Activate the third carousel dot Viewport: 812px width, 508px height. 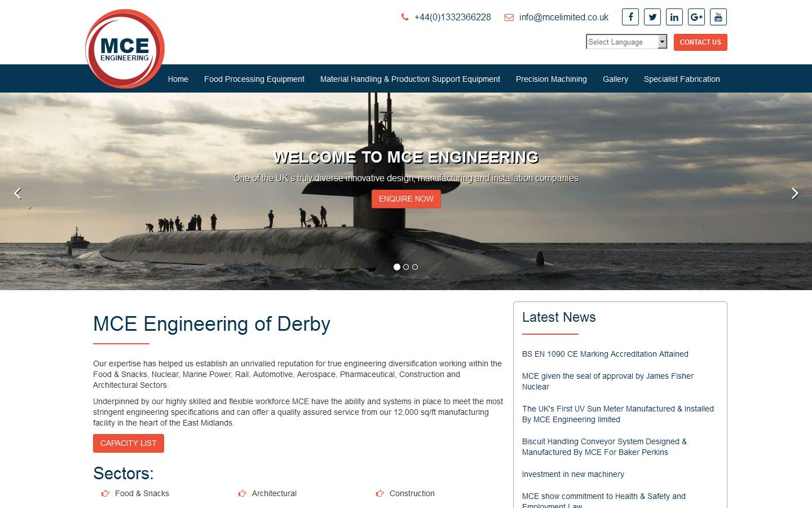pyautogui.click(x=415, y=267)
